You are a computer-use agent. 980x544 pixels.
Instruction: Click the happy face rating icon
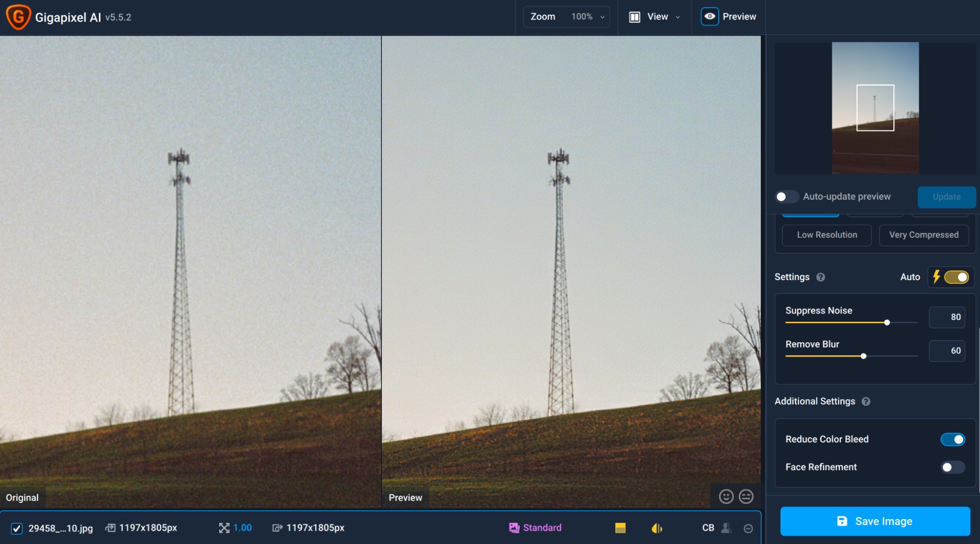[726, 496]
